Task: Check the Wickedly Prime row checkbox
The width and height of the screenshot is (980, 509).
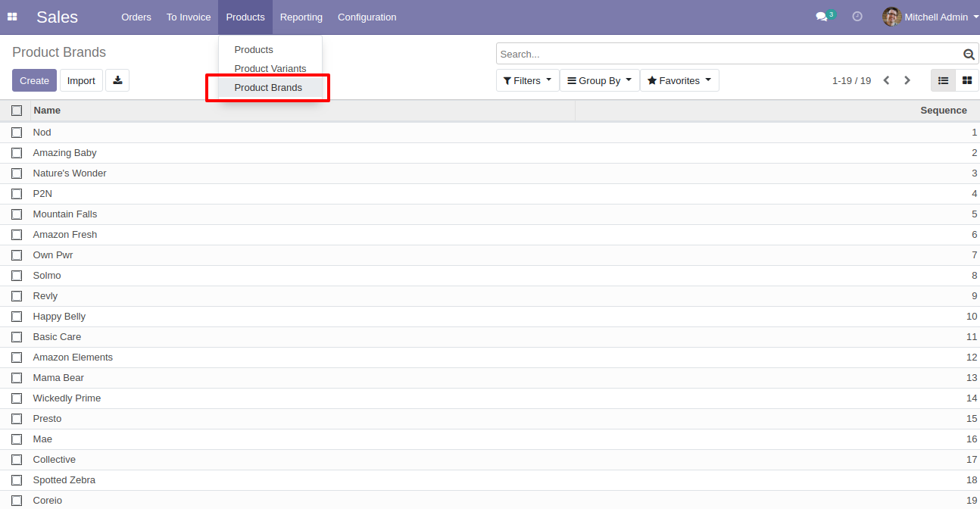Action: coord(17,398)
